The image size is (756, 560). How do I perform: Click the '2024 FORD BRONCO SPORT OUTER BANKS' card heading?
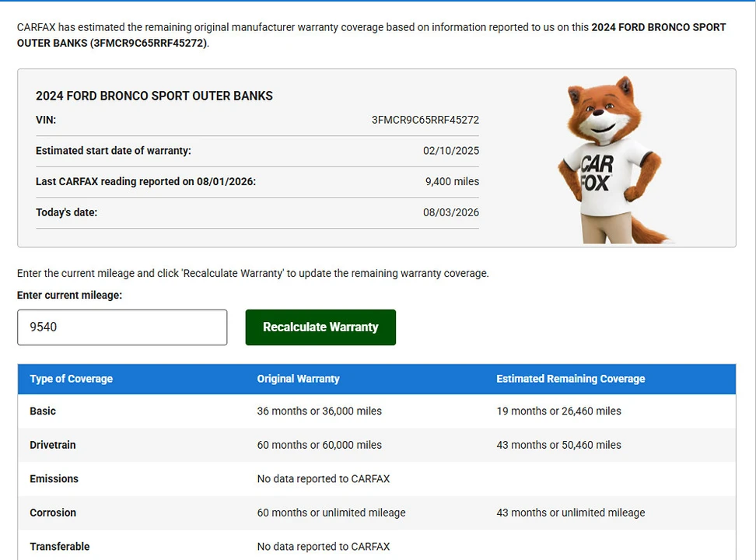(x=154, y=96)
